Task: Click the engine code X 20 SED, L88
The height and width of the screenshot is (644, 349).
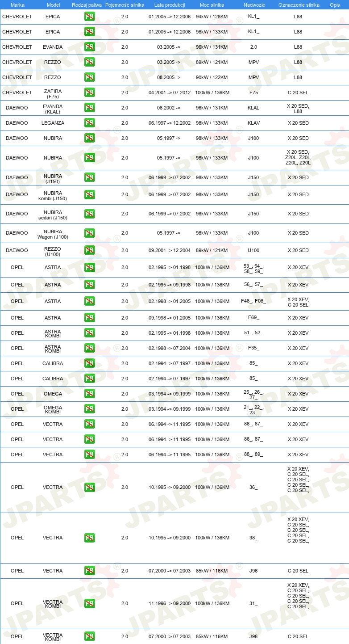Action: (x=298, y=109)
